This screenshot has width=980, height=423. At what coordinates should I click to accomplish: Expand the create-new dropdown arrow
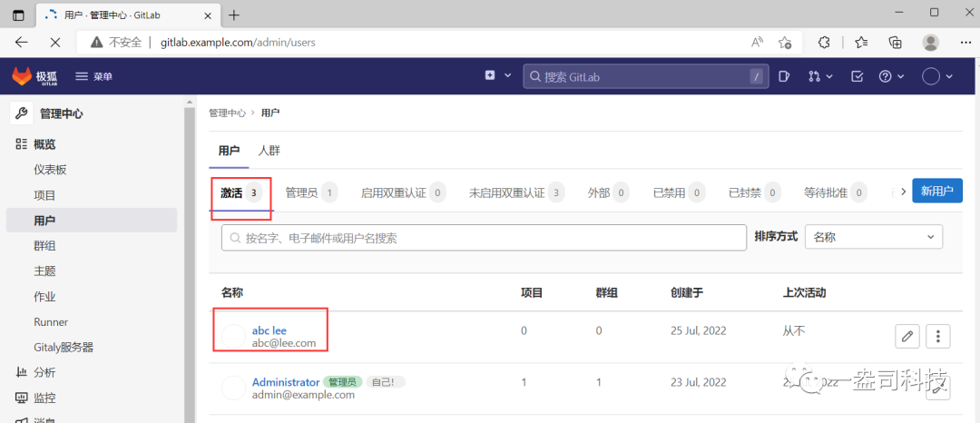pos(508,75)
